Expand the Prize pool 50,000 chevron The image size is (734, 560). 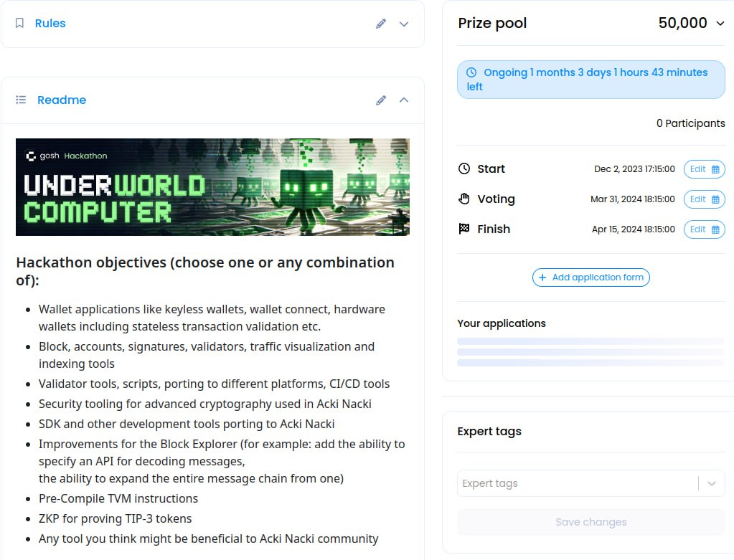click(x=720, y=24)
